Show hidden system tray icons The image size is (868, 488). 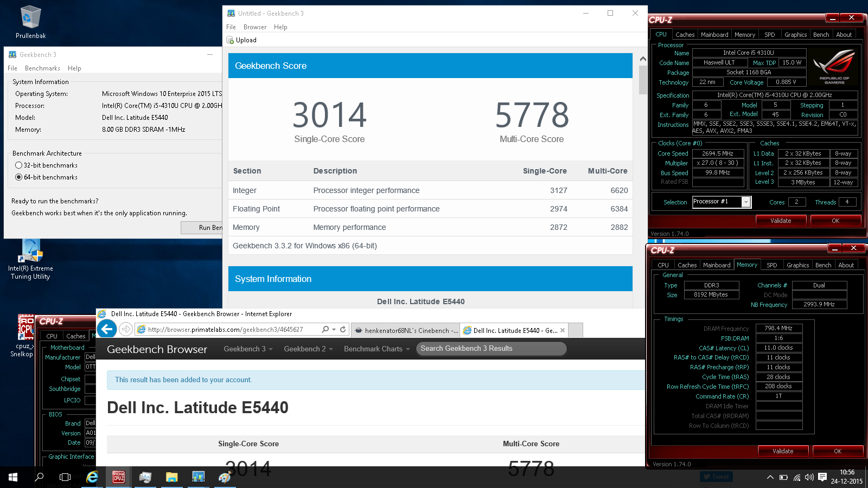[x=770, y=477]
